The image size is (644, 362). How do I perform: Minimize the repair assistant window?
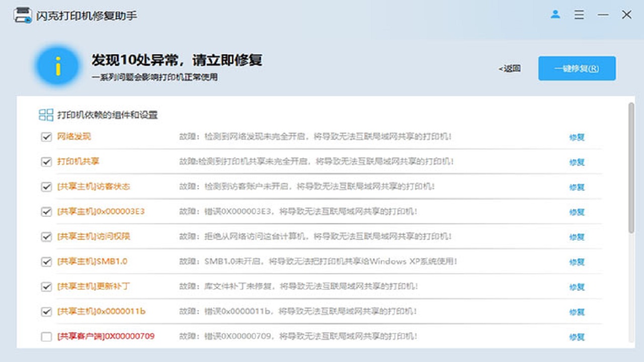coord(603,15)
